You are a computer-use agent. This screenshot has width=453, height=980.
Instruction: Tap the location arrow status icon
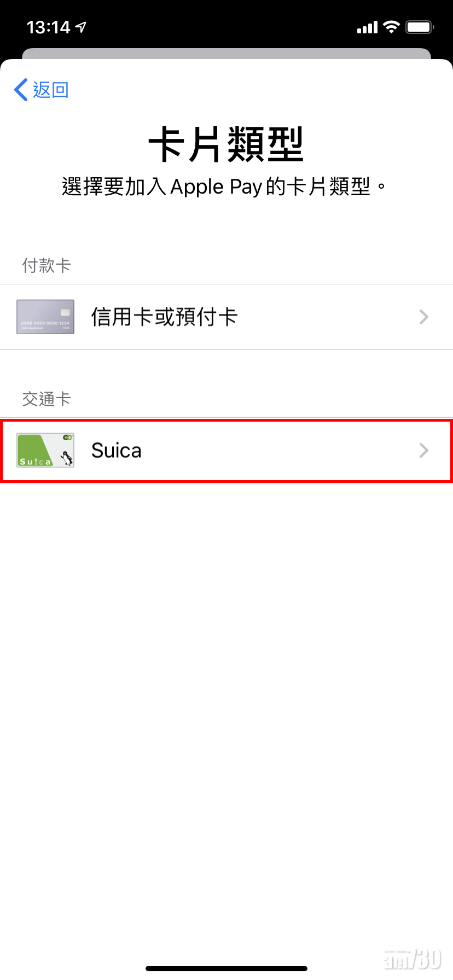point(81,27)
